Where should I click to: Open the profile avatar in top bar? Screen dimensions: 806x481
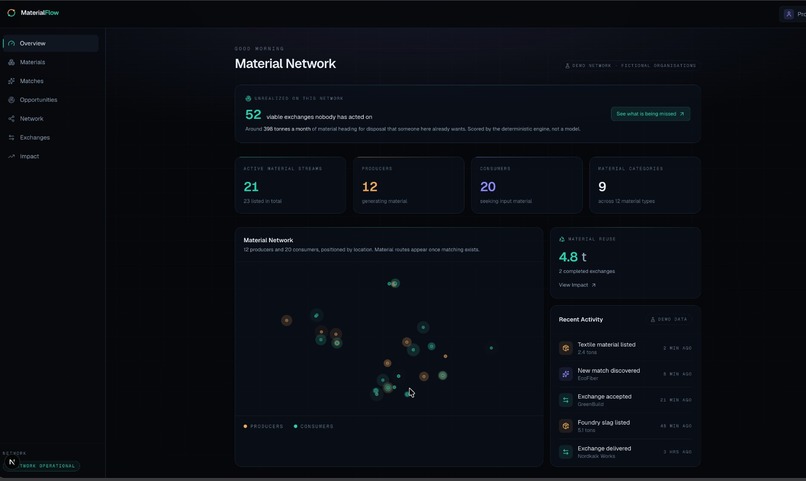coord(789,14)
